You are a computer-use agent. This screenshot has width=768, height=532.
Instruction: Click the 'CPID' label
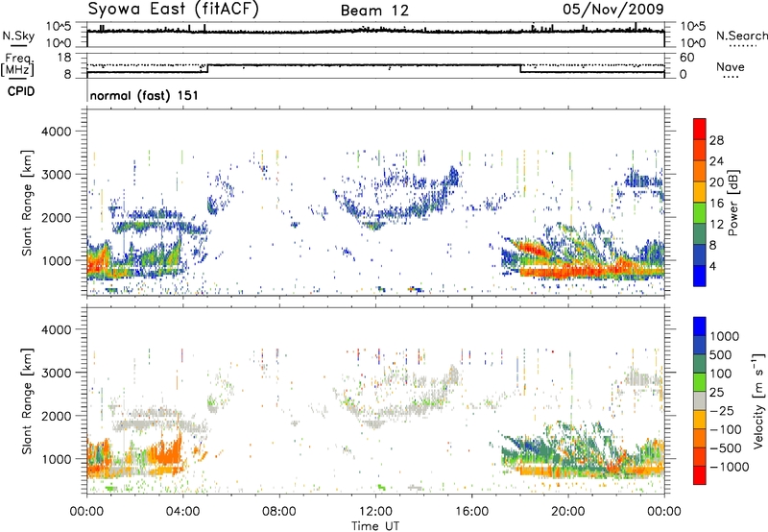(21, 91)
